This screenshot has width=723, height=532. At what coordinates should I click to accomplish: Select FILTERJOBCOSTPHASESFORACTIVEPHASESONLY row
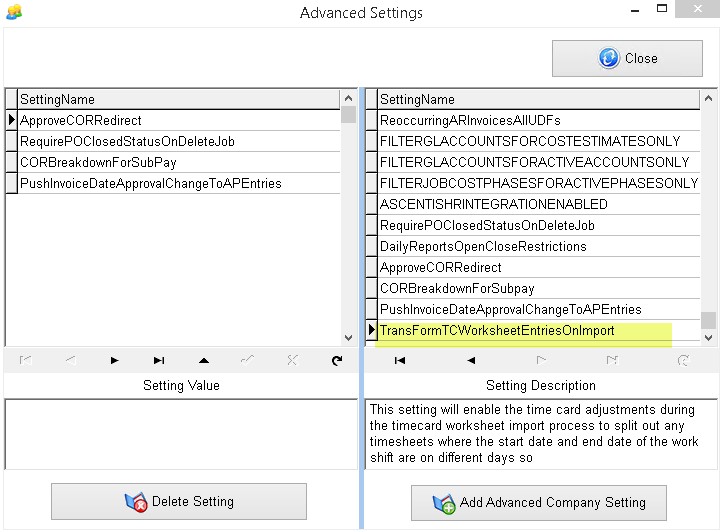pyautogui.click(x=539, y=183)
